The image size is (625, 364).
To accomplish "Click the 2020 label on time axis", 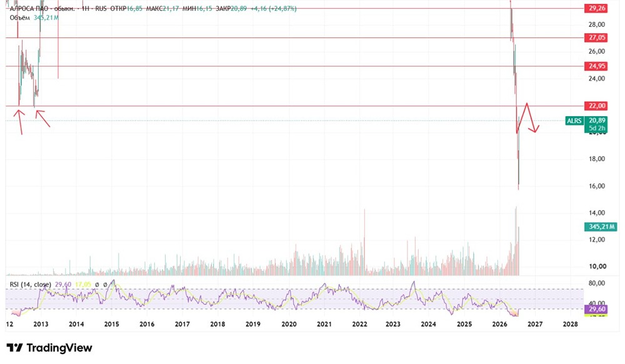I will (289, 324).
